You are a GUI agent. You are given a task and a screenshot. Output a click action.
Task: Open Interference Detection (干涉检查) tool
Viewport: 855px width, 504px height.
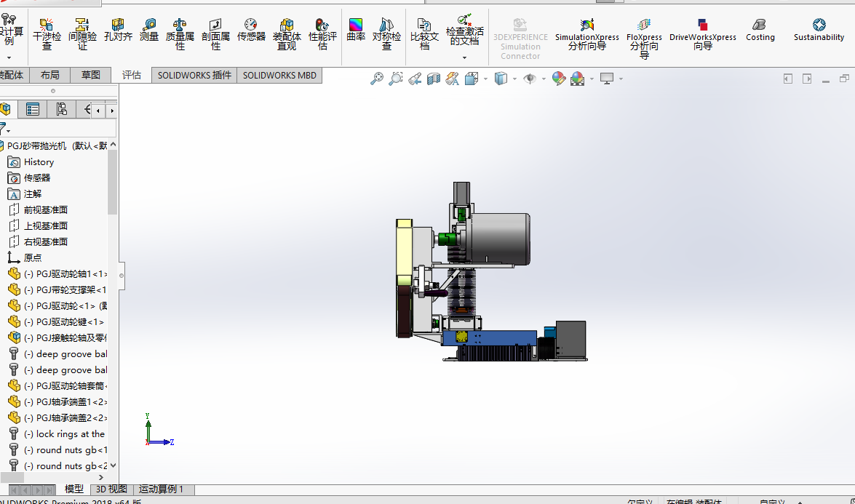point(47,33)
